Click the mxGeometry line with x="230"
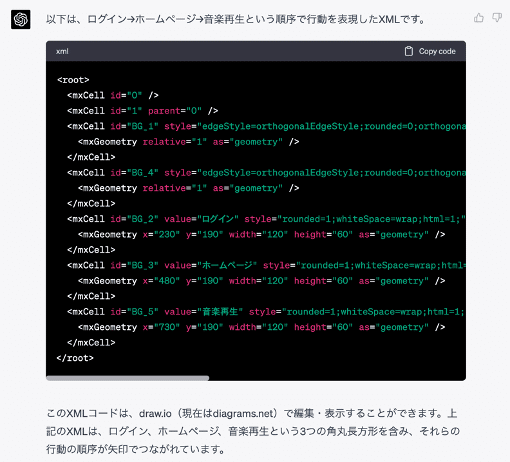This screenshot has width=510, height=462. (262, 235)
